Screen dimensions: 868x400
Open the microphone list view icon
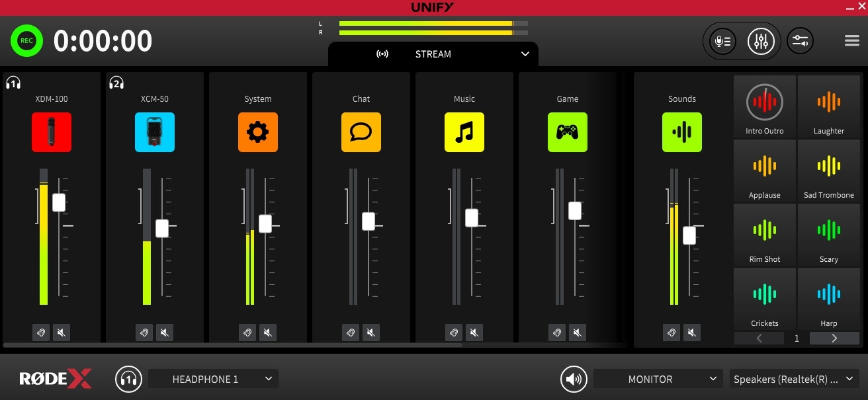coord(722,42)
